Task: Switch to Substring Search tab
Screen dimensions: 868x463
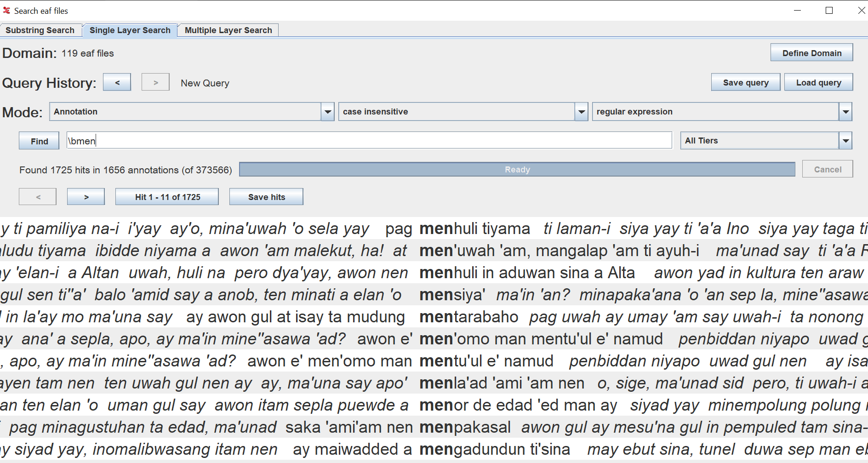Action: pos(40,30)
